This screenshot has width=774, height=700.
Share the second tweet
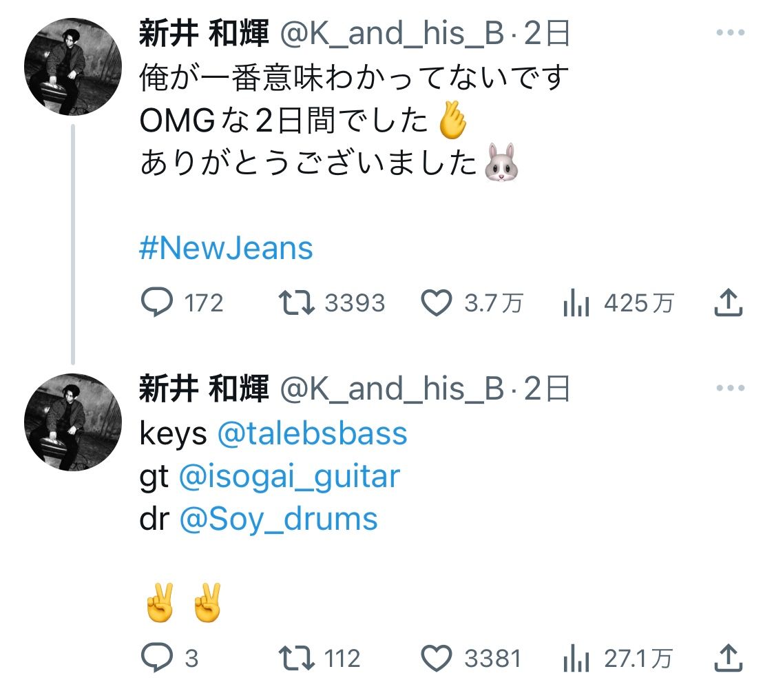[728, 659]
